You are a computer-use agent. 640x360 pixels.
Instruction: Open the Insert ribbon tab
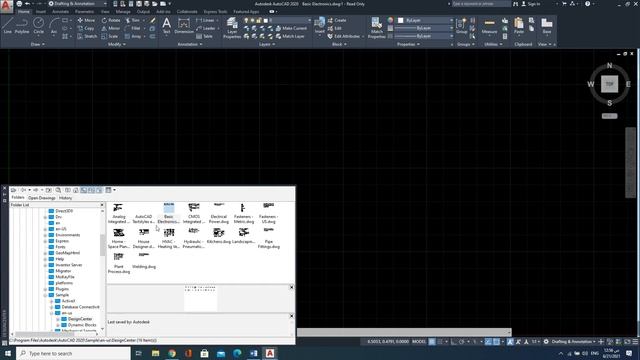[x=41, y=11]
